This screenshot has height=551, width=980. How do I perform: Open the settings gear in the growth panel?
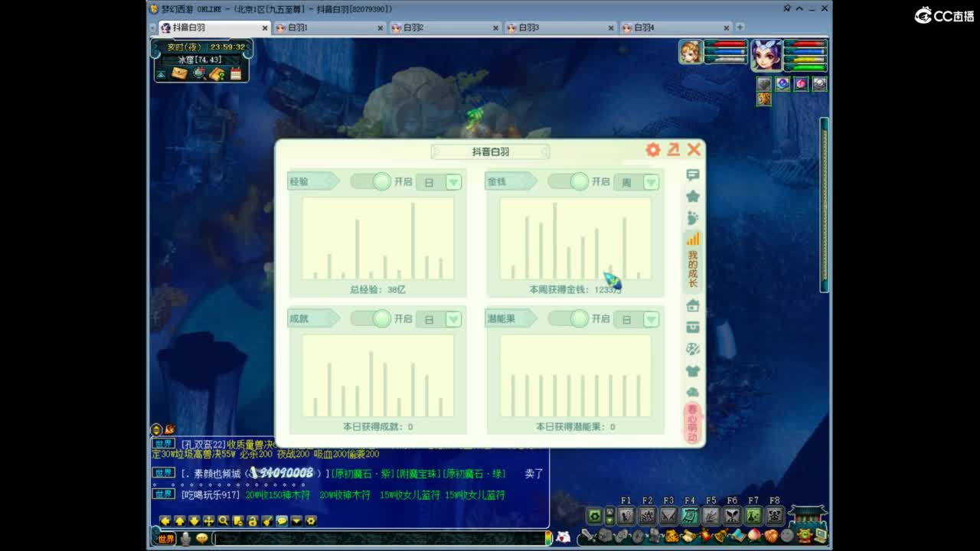coord(652,150)
